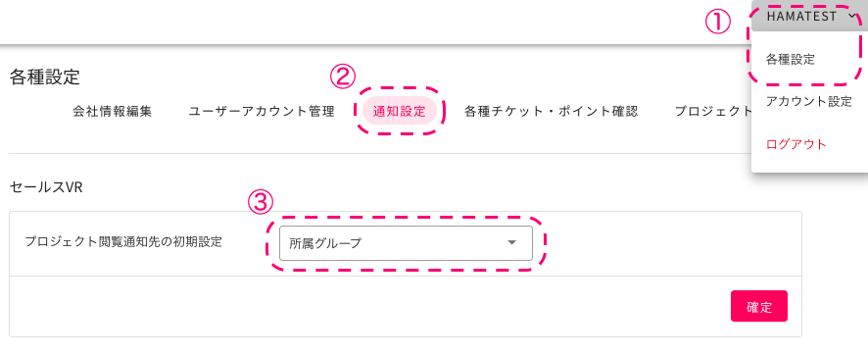Click the circled number ② marker
Screen dimensions: 868x356
tap(342, 76)
